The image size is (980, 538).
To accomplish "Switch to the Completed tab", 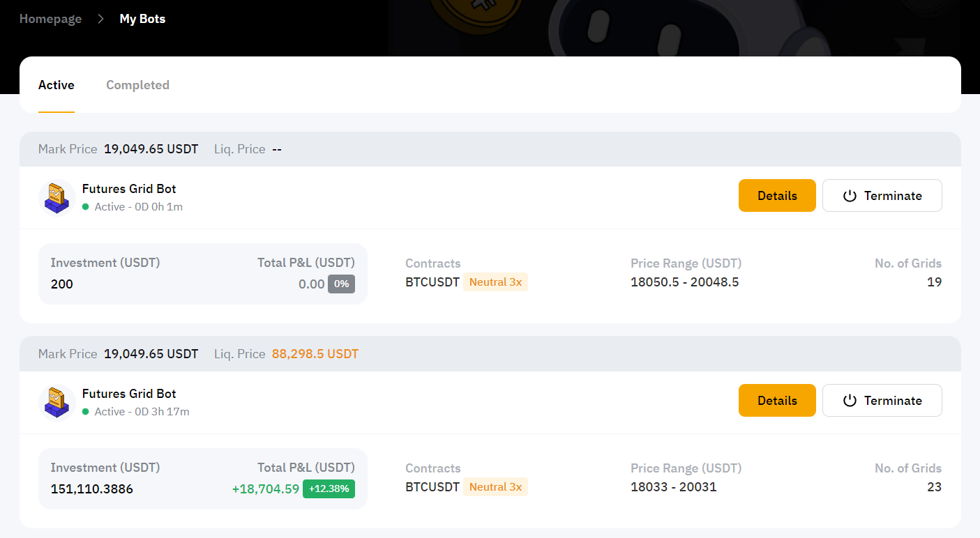I will pyautogui.click(x=137, y=85).
